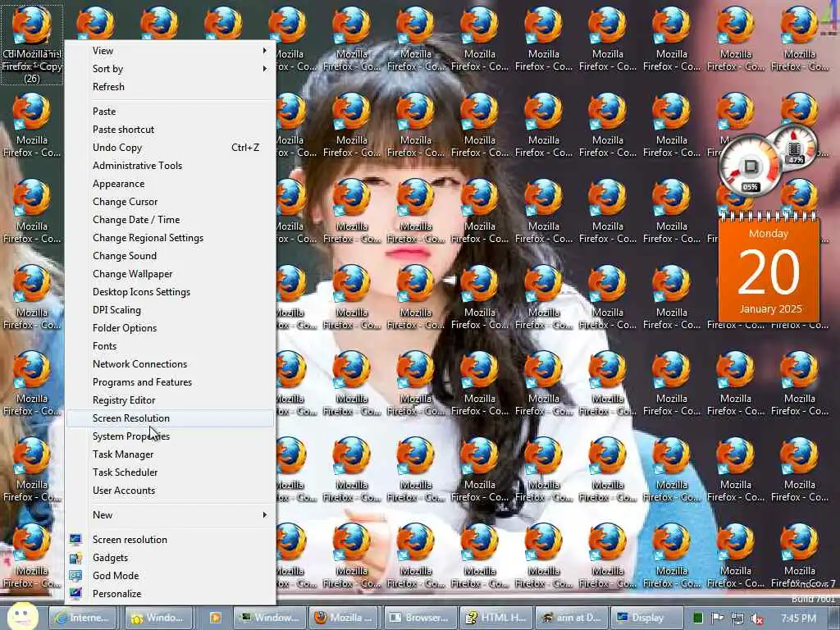Open Gadgets from the context menu
Image resolution: width=840 pixels, height=630 pixels.
pyautogui.click(x=171, y=558)
